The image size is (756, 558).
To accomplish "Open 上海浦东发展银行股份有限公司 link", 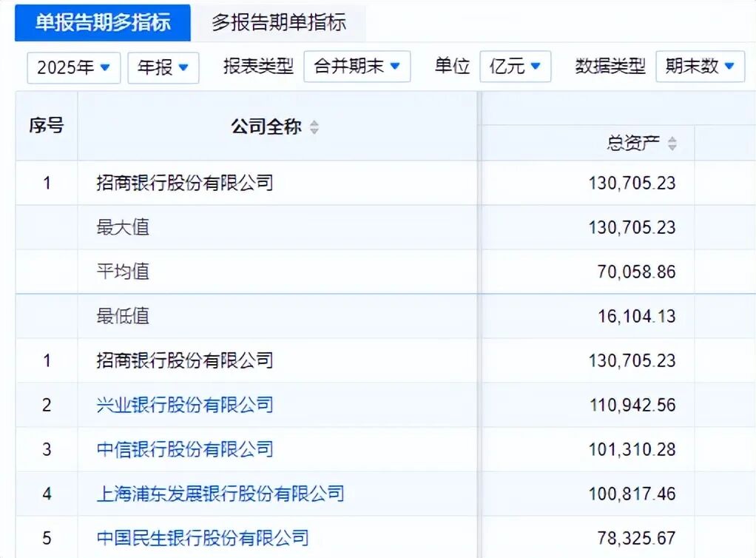I will [220, 494].
